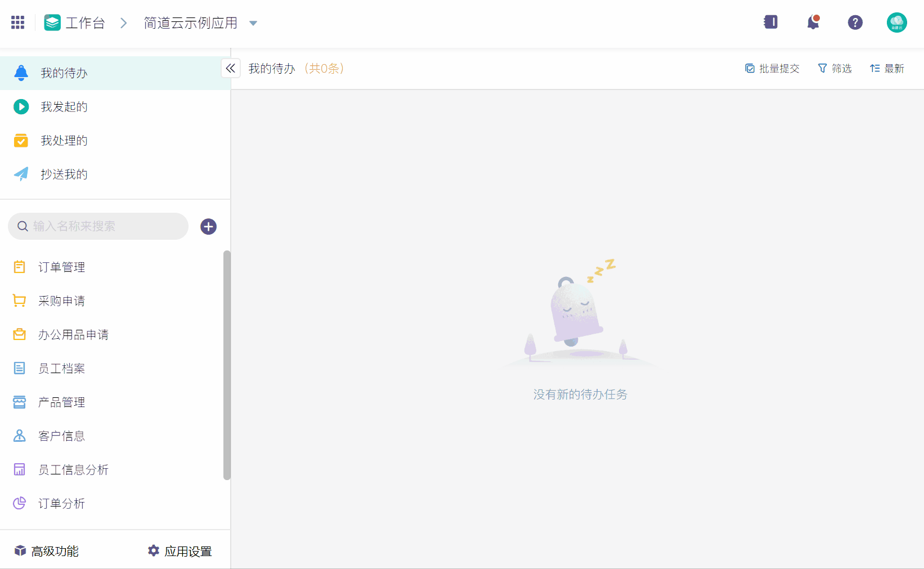The height and width of the screenshot is (569, 924).
Task: Open the user avatar profile menu
Action: 896,23
